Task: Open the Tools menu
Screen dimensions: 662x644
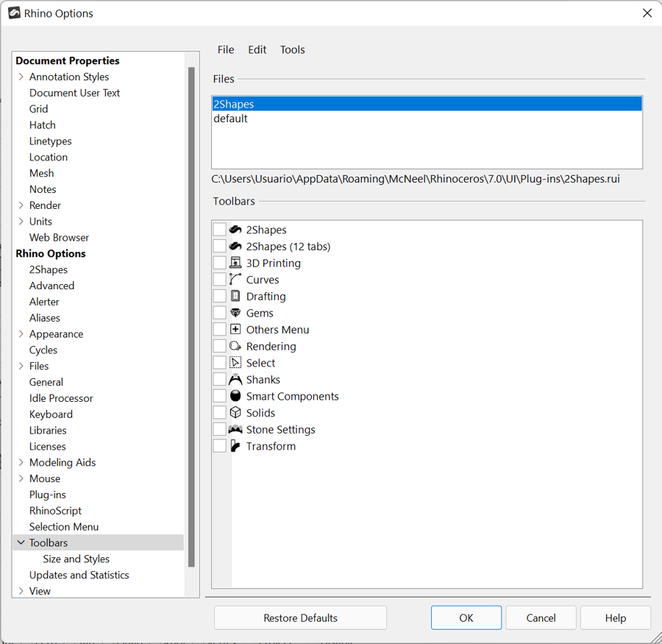Action: [292, 50]
